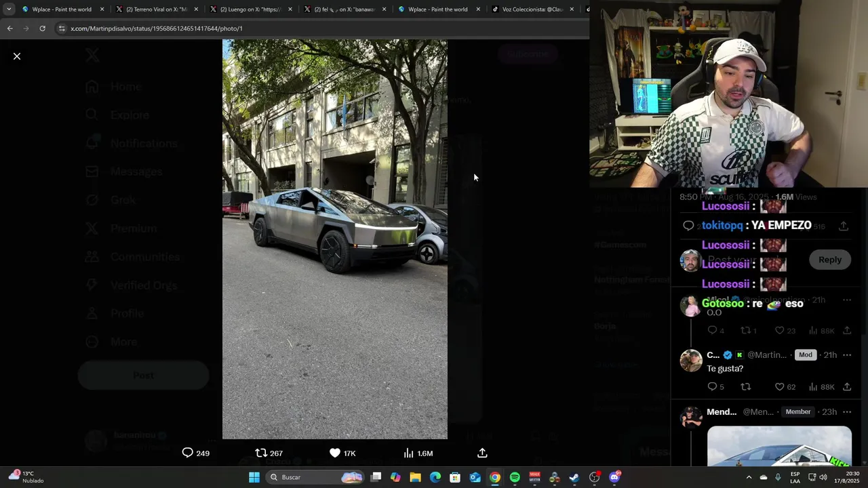Open Microsoft Store from the taskbar
The width and height of the screenshot is (868, 488).
(455, 477)
